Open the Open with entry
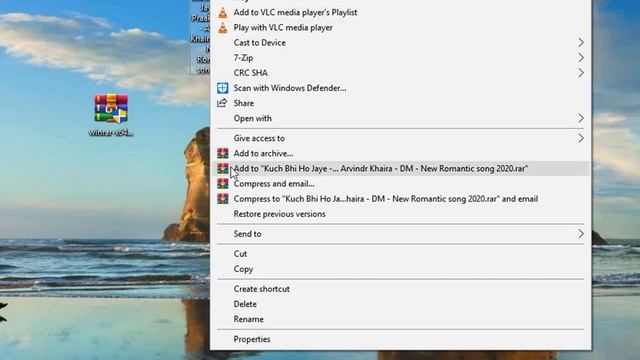 click(x=253, y=118)
